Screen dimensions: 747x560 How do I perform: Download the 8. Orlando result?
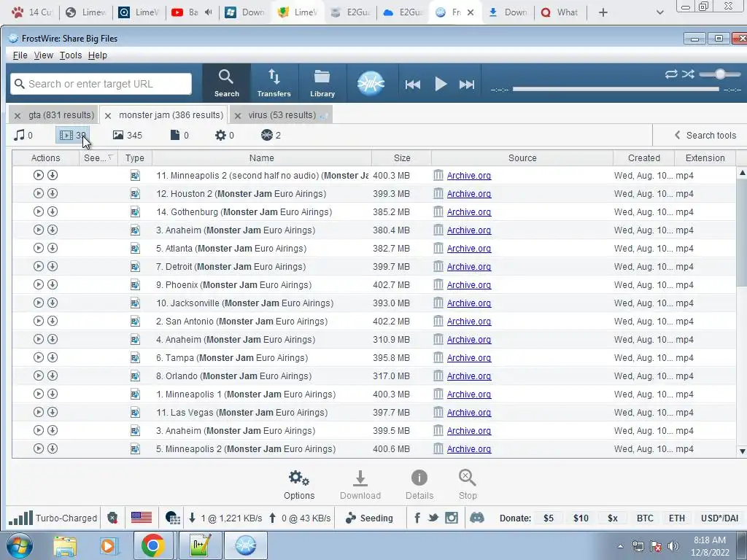point(53,376)
